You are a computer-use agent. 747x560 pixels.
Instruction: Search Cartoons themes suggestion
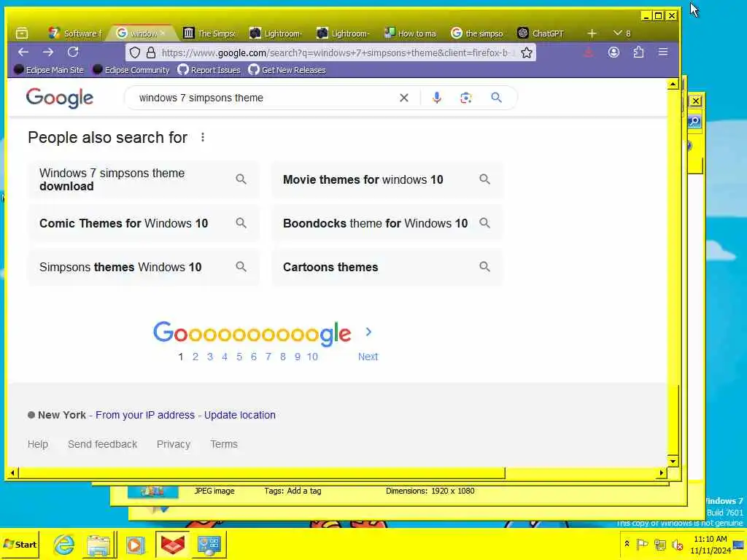pos(387,267)
